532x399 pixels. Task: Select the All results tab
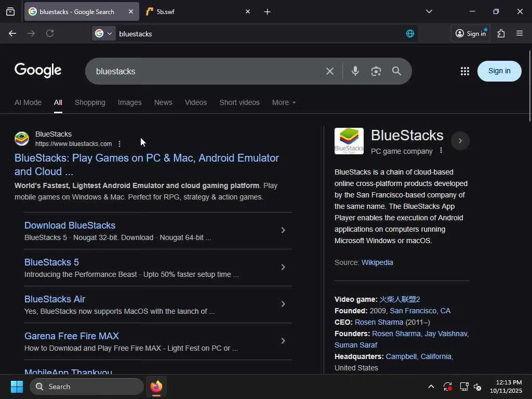(x=58, y=102)
